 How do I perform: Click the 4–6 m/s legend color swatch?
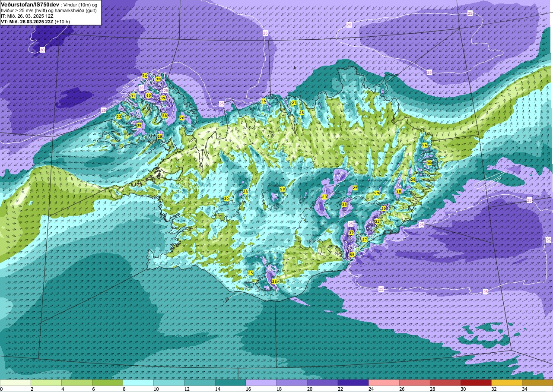click(x=77, y=383)
